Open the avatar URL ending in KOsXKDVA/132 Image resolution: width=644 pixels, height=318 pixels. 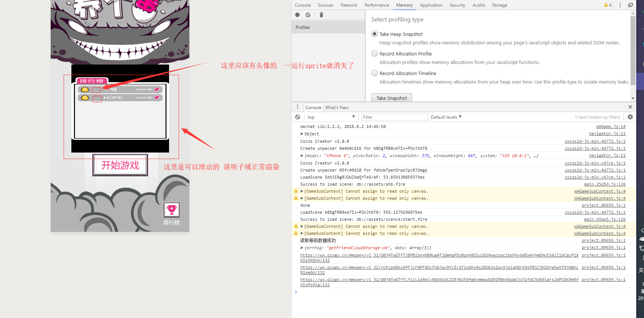(439, 258)
